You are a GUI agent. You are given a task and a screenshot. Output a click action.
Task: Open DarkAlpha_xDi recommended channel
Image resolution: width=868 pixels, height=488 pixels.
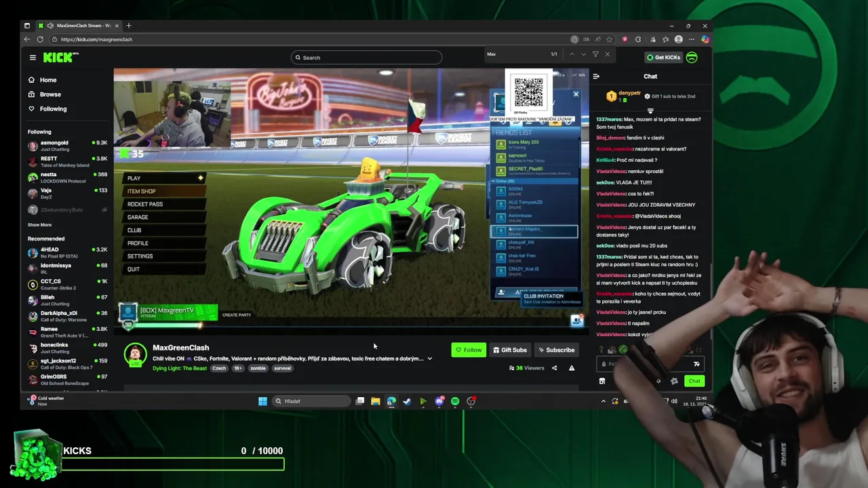point(67,316)
